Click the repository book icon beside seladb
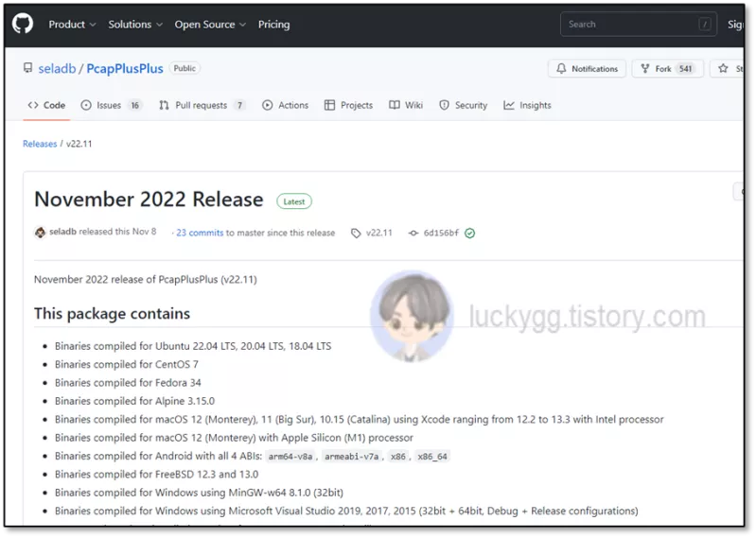 click(28, 68)
